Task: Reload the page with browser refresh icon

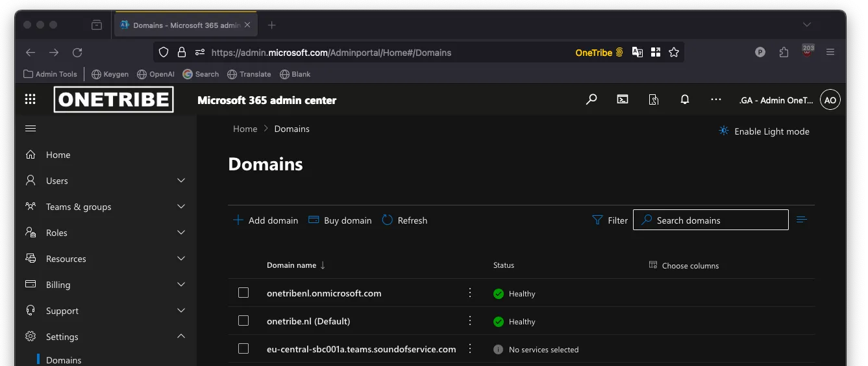Action: pos(77,53)
